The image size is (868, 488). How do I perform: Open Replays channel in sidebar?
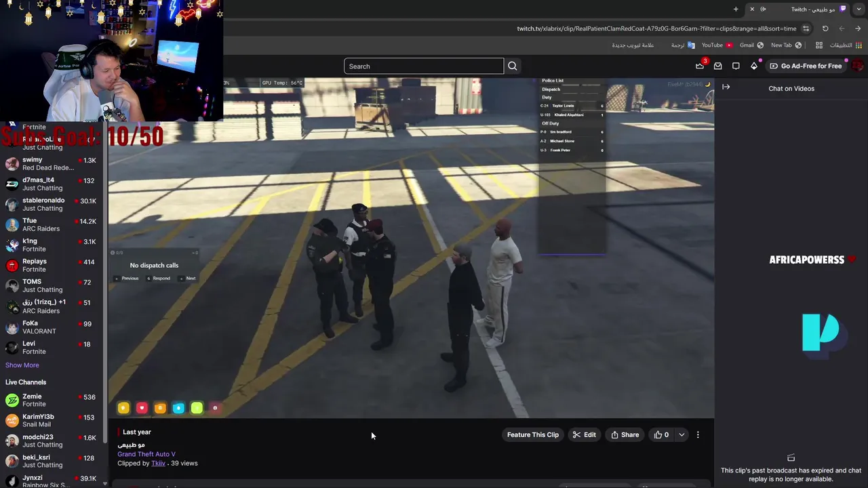[x=51, y=265]
